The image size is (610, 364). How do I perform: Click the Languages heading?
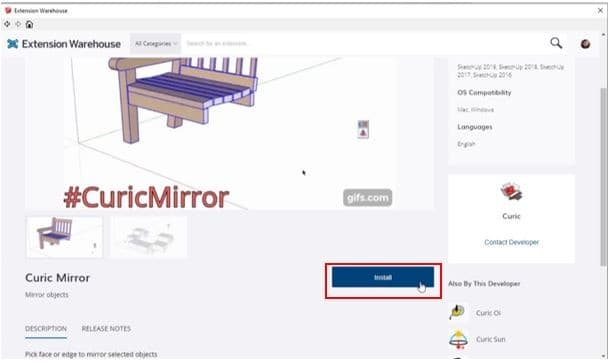pyautogui.click(x=475, y=127)
